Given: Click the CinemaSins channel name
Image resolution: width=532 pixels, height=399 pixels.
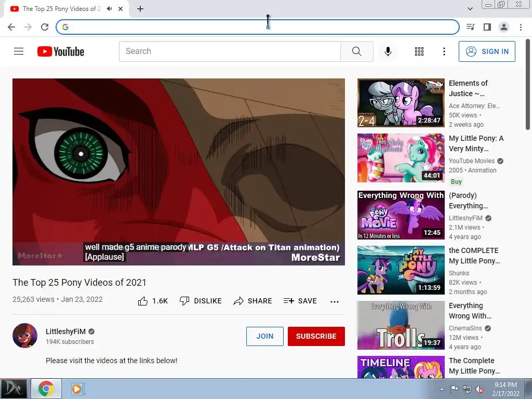Looking at the screenshot, I should click(465, 328).
